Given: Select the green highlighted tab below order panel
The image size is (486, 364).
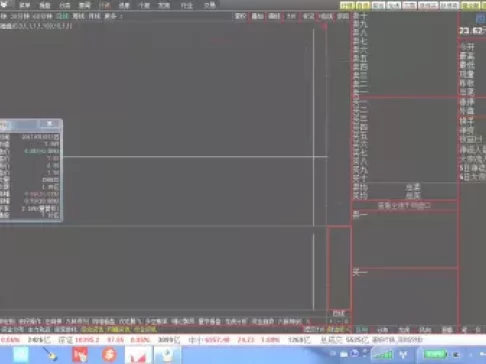Looking at the screenshot, I should (x=362, y=329).
